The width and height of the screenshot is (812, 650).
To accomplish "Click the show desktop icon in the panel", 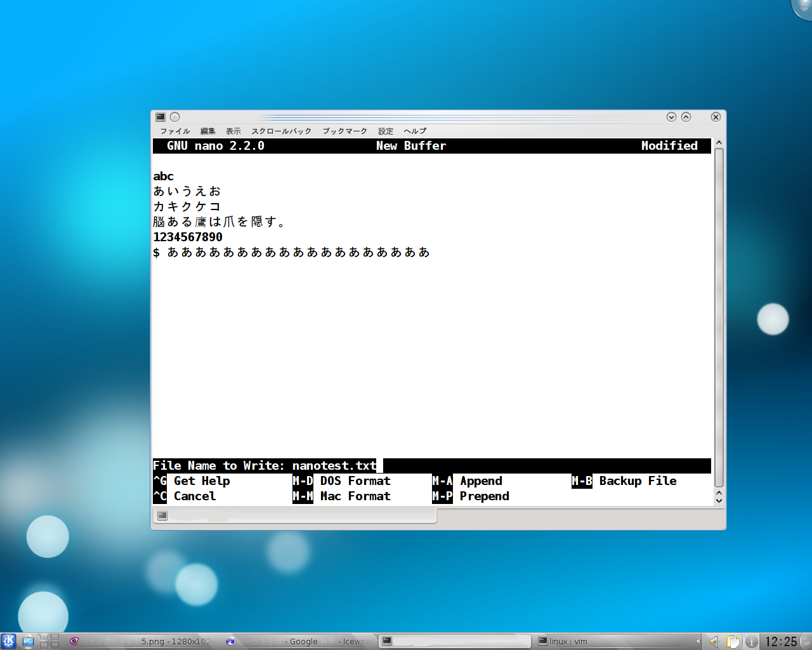I will tap(28, 641).
